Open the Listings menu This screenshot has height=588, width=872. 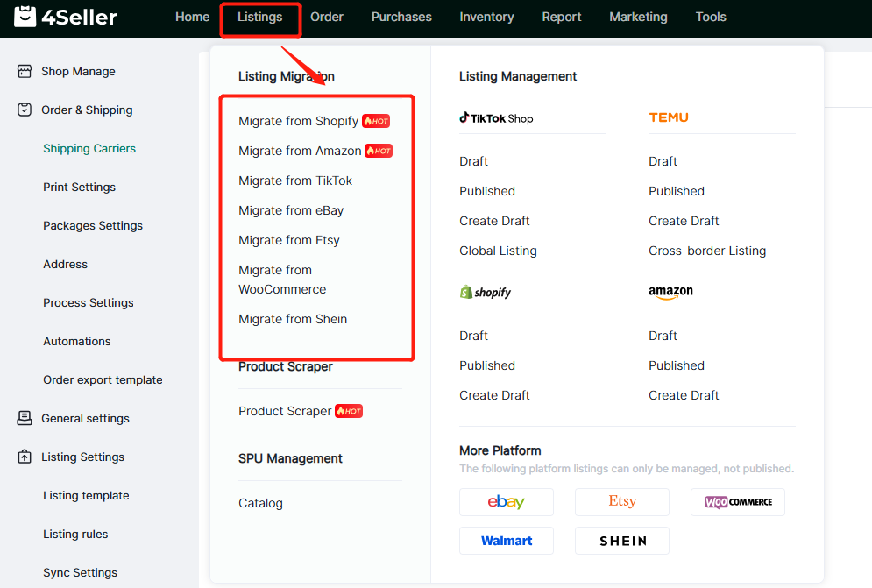pyautogui.click(x=259, y=17)
